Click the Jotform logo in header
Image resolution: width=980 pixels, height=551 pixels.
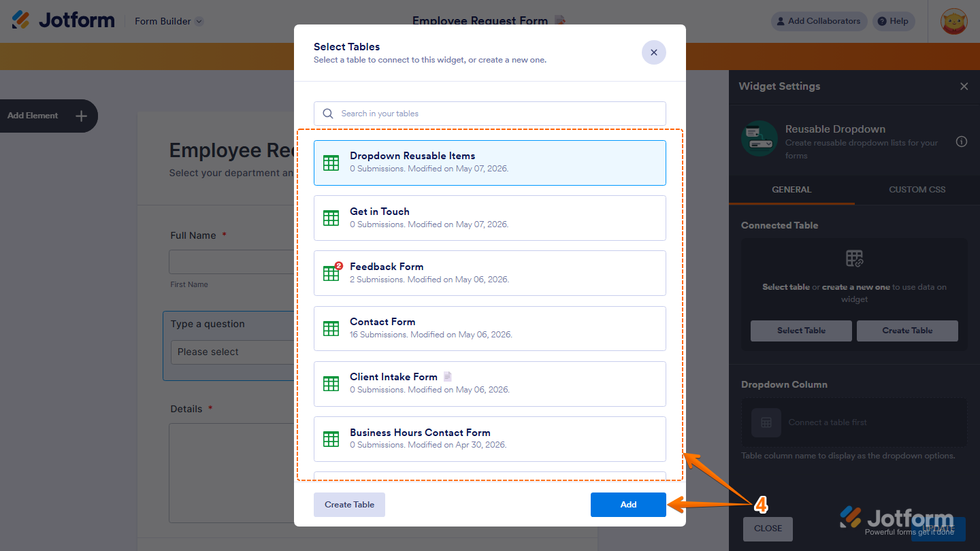(x=63, y=20)
